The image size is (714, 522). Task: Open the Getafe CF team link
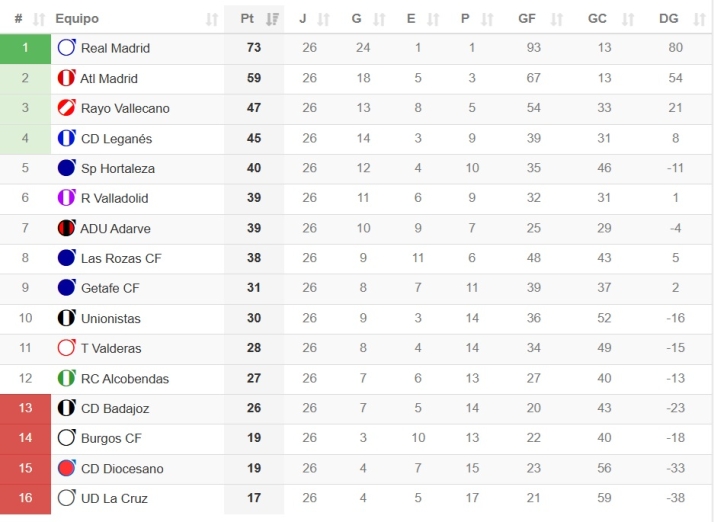(x=110, y=288)
